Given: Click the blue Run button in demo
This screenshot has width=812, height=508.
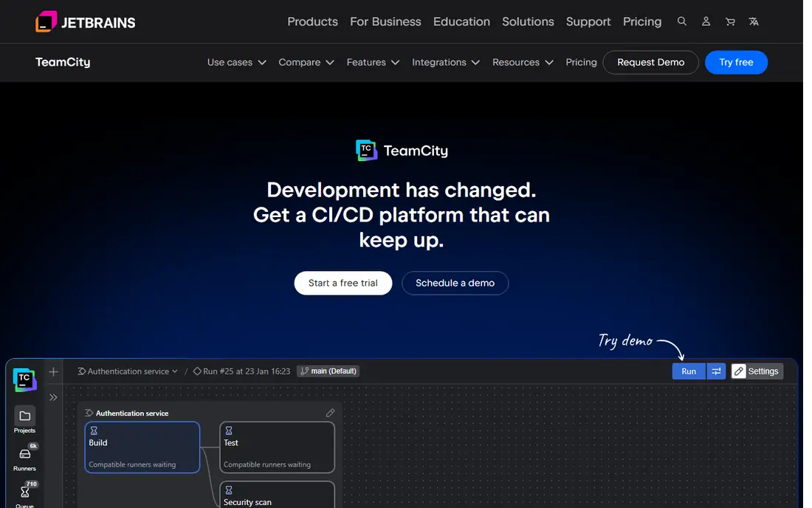Looking at the screenshot, I should (689, 371).
